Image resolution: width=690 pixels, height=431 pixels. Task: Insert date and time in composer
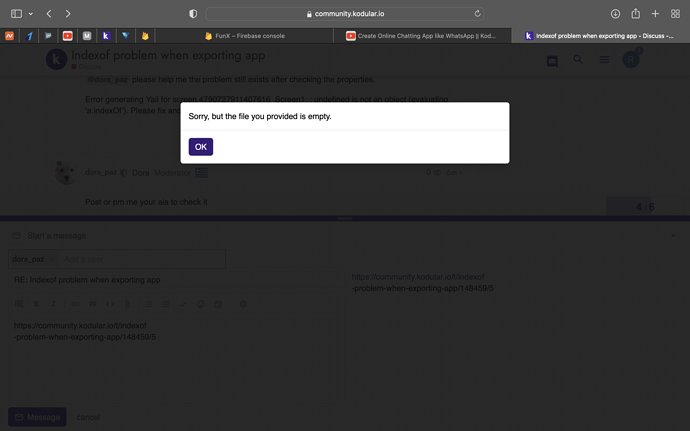click(x=218, y=304)
